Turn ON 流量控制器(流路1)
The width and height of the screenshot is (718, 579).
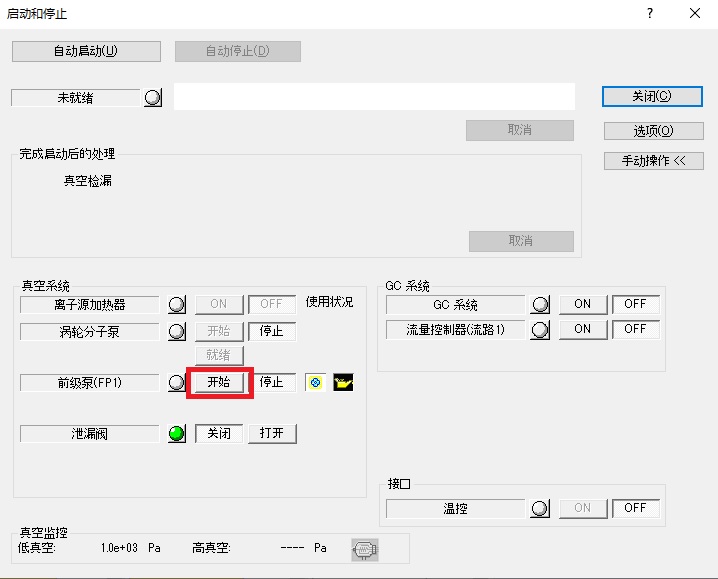pyautogui.click(x=582, y=329)
